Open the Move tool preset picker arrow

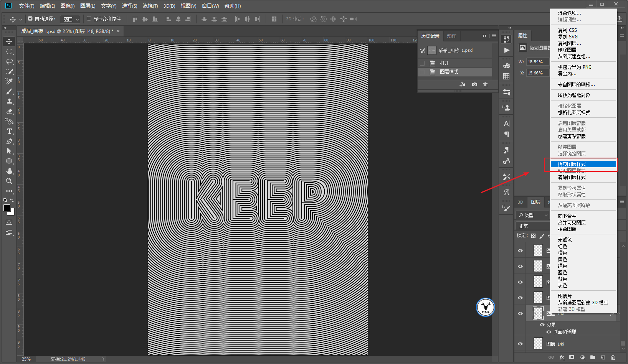21,19
